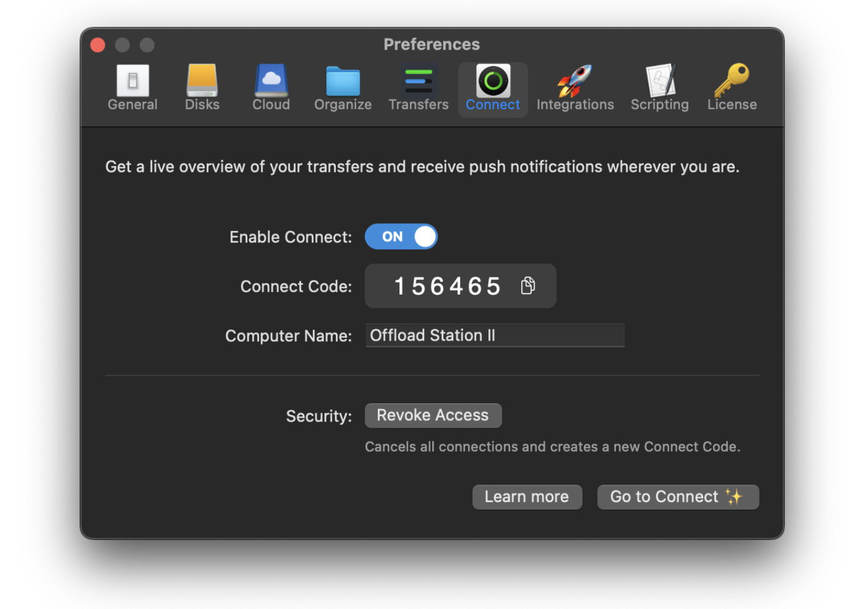Click the Computer Name text field
Viewport: 868px width, 609px height.
click(x=495, y=335)
